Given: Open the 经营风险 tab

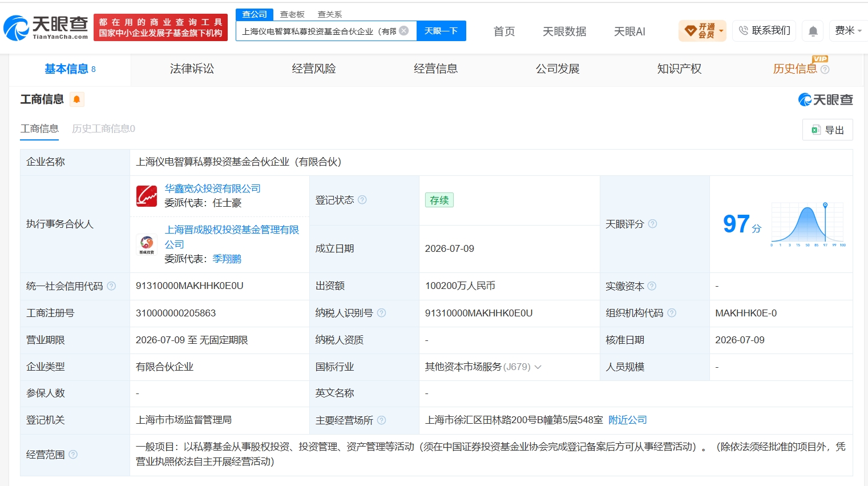Looking at the screenshot, I should (314, 69).
